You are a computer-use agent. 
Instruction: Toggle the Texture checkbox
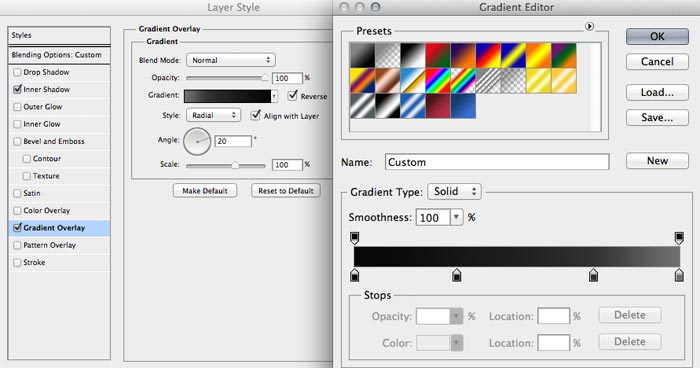[x=27, y=176]
